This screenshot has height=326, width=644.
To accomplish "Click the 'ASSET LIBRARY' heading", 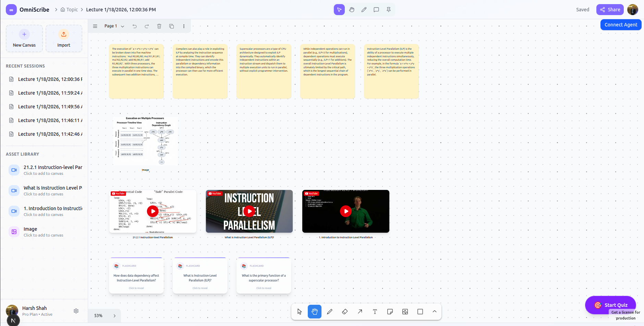I will pos(22,154).
